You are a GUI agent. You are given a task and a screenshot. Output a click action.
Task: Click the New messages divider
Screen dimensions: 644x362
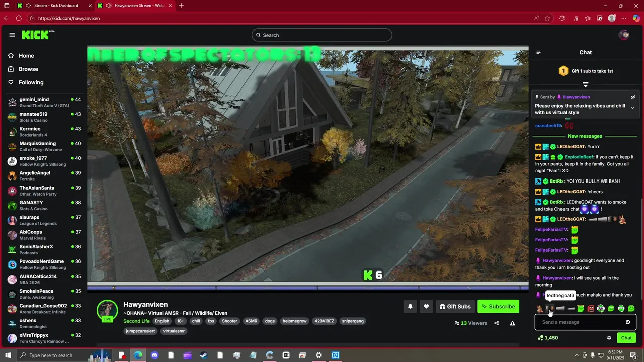point(585,136)
